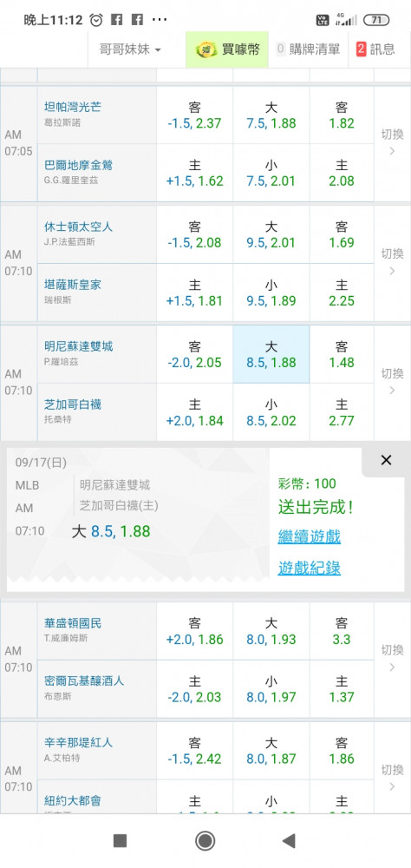Tap the Android home circle icon
Image resolution: width=411 pixels, height=868 pixels.
(205, 841)
